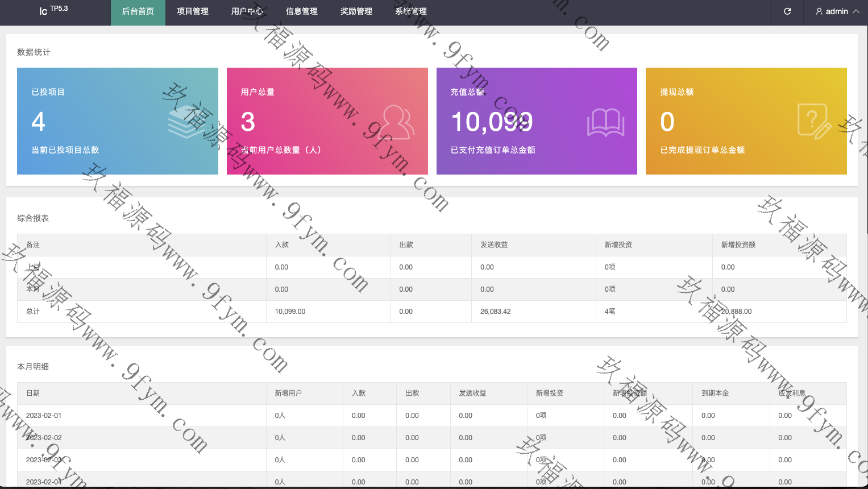Open the 系统管理 menu
868x489 pixels.
tap(411, 11)
